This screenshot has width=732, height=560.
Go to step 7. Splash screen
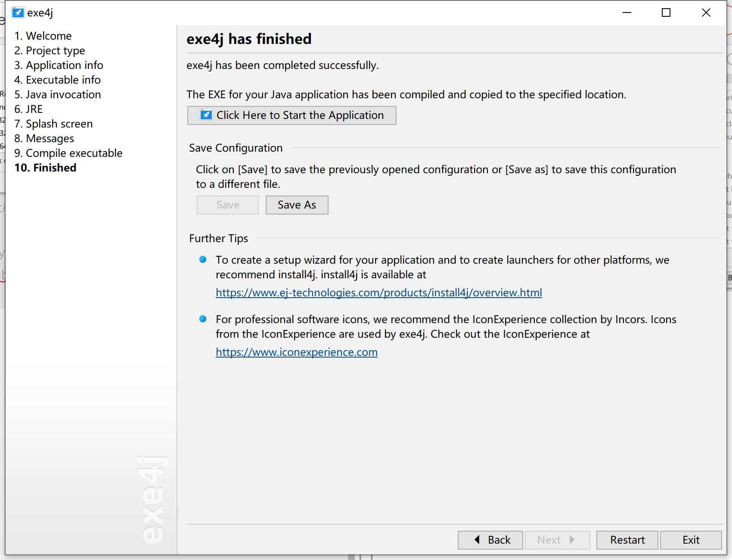tap(53, 124)
